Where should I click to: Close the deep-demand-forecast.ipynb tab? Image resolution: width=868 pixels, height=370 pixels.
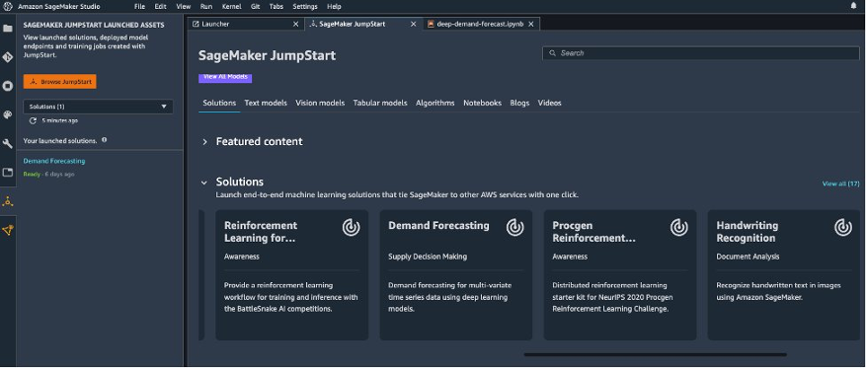[531, 24]
